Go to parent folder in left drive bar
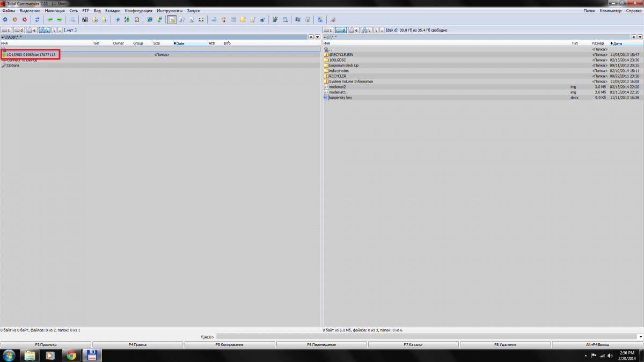This screenshot has height=362, width=644. coord(60,30)
